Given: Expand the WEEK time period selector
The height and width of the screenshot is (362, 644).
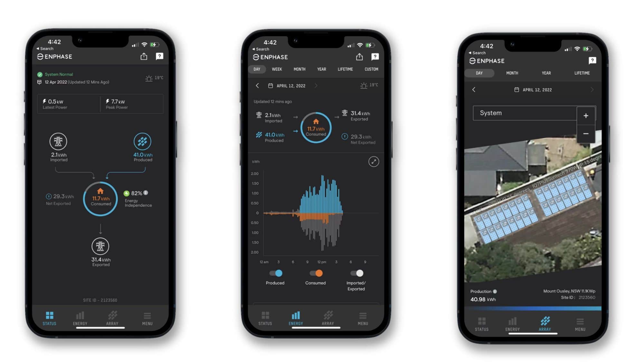Looking at the screenshot, I should pyautogui.click(x=276, y=69).
